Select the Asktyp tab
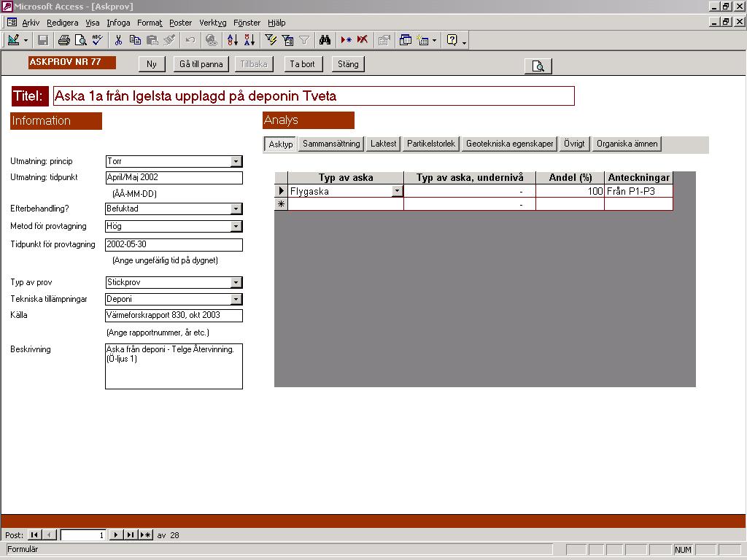The width and height of the screenshot is (747, 560). [x=280, y=144]
